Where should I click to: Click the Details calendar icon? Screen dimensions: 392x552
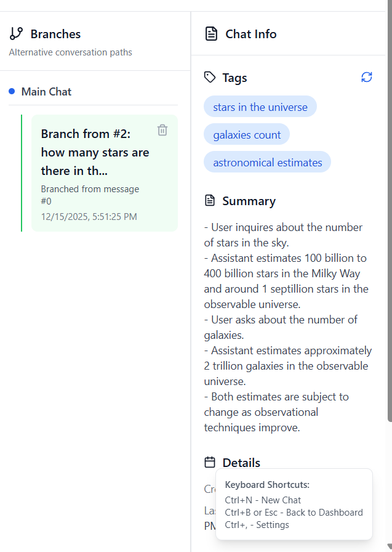(x=209, y=463)
